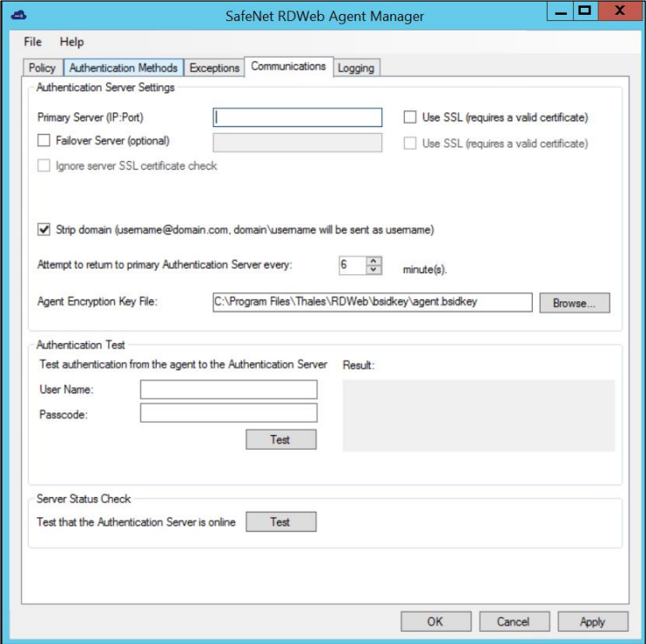The image size is (646, 644).
Task: Close the SafeNet RDWeb Agent Manager
Action: coord(620,11)
